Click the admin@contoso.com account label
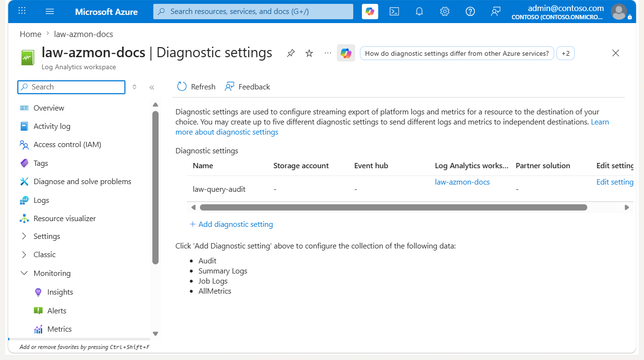The image size is (644, 360). coord(566,8)
